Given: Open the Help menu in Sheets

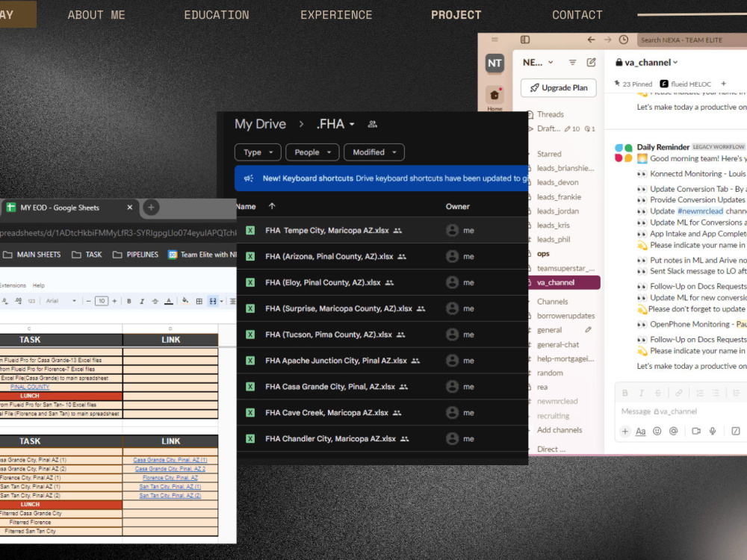Looking at the screenshot, I should (x=39, y=286).
